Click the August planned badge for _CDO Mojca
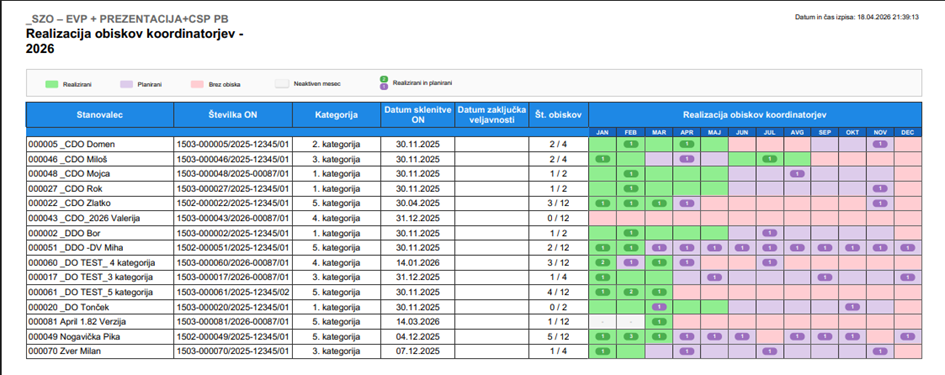This screenshot has width=945, height=375. 797,174
